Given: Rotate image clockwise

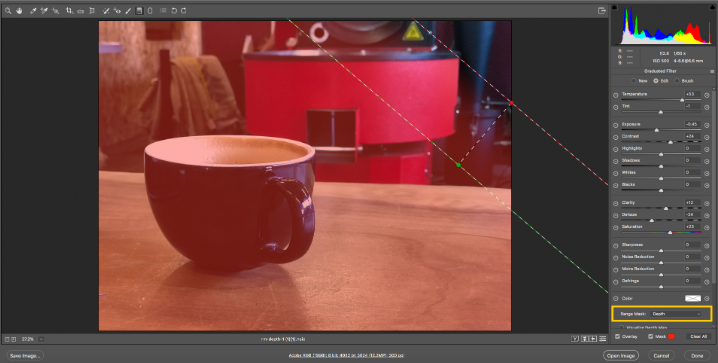Looking at the screenshot, I should click(184, 11).
